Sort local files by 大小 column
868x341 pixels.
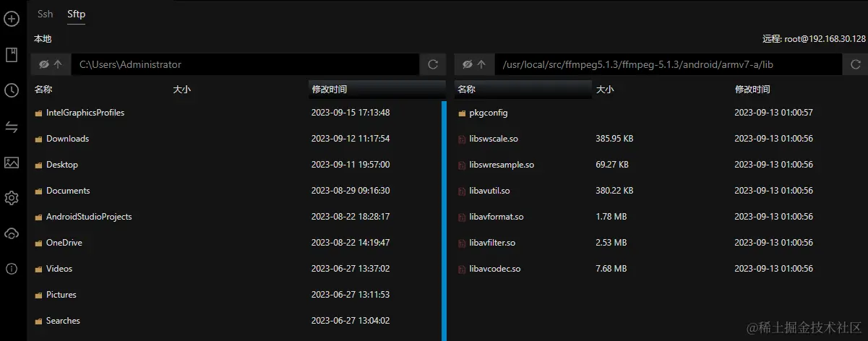click(x=181, y=90)
